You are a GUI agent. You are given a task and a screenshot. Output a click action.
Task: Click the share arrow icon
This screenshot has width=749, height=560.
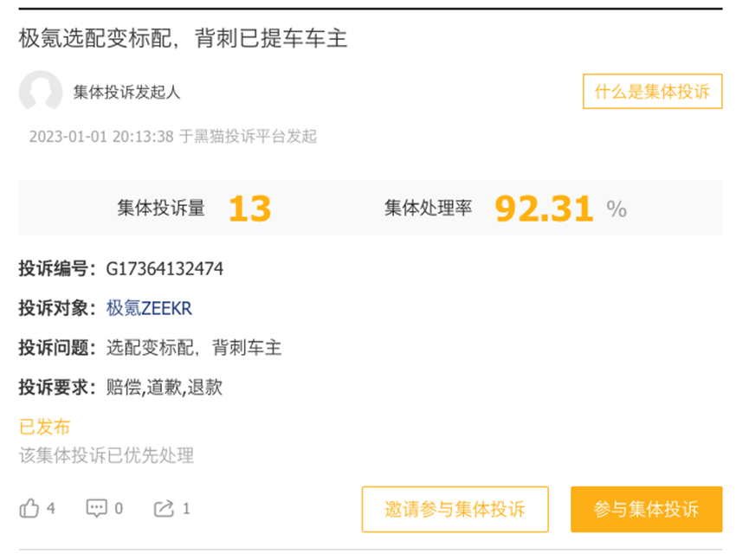164,508
